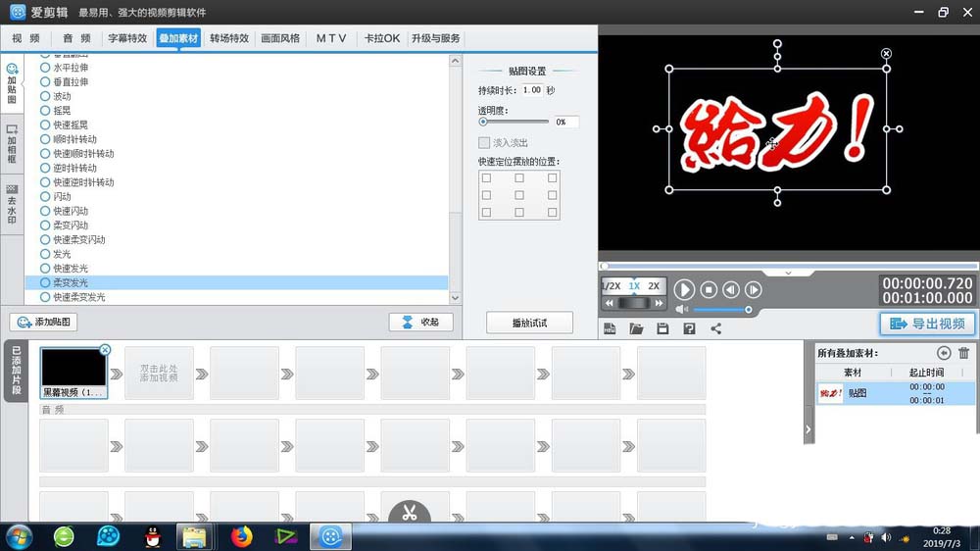This screenshot has width=980, height=551.
Task: Click the preview progress bar
Action: click(x=789, y=266)
